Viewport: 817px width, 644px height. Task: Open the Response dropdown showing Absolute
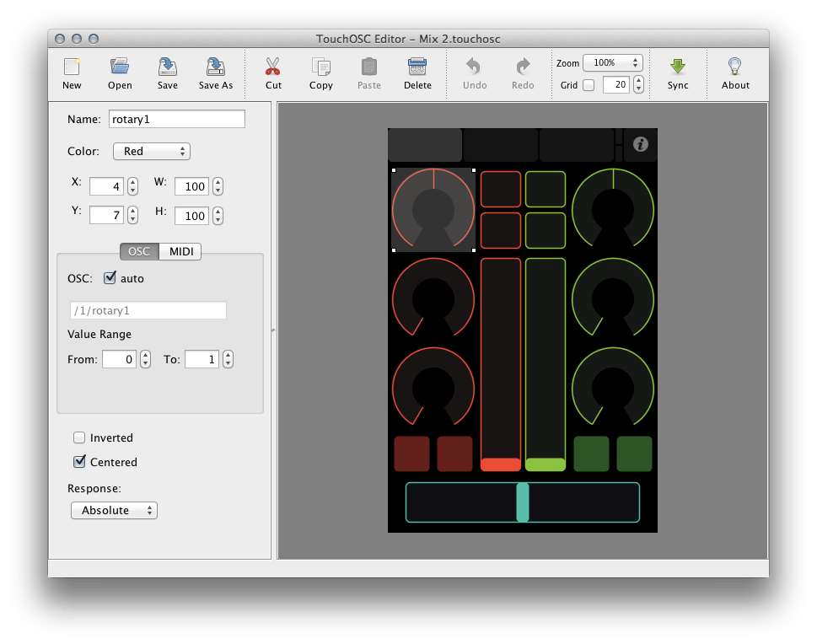tap(114, 510)
